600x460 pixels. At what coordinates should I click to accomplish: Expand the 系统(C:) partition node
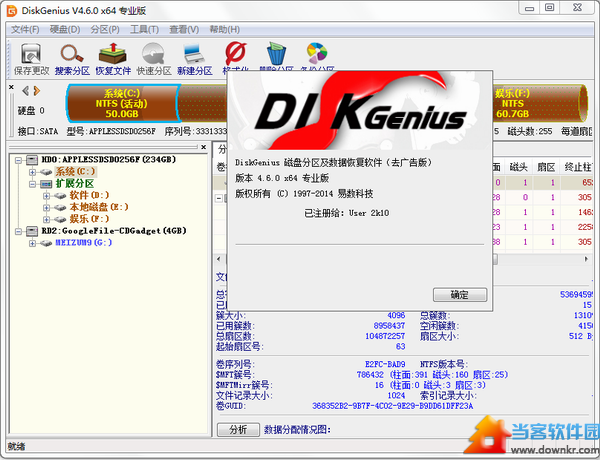(33, 171)
